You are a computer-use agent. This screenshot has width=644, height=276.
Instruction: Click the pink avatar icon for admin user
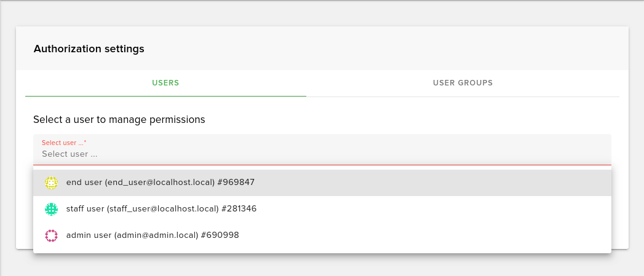click(51, 235)
